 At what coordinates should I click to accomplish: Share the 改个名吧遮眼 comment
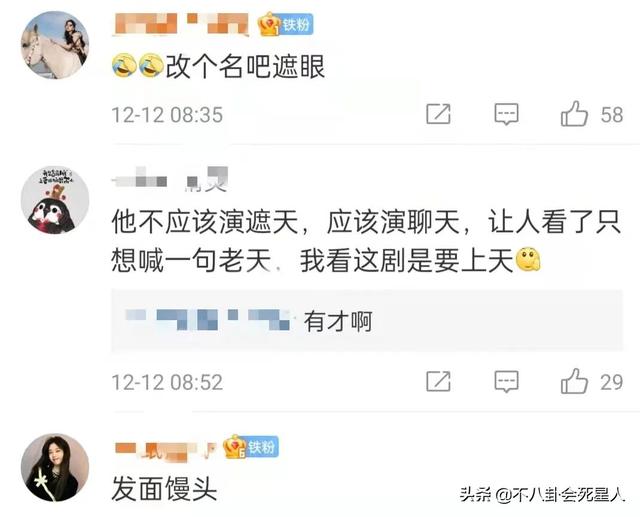[438, 114]
